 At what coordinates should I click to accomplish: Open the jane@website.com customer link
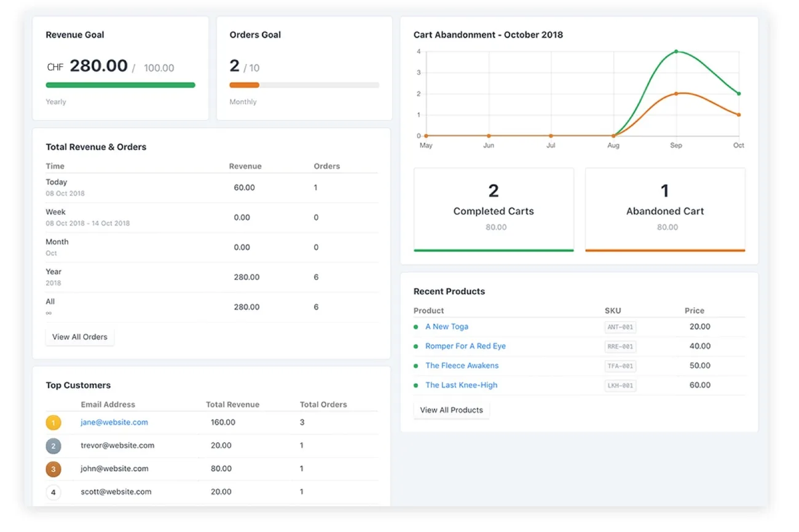point(114,422)
